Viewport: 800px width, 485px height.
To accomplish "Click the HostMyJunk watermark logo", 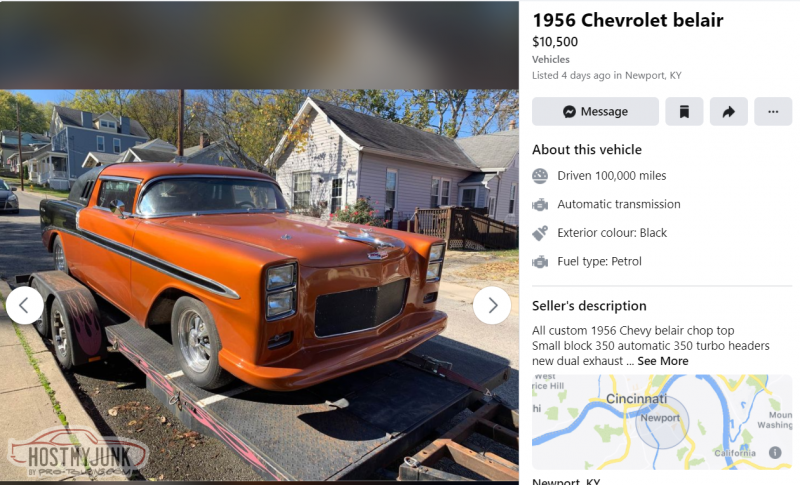I will 78,453.
